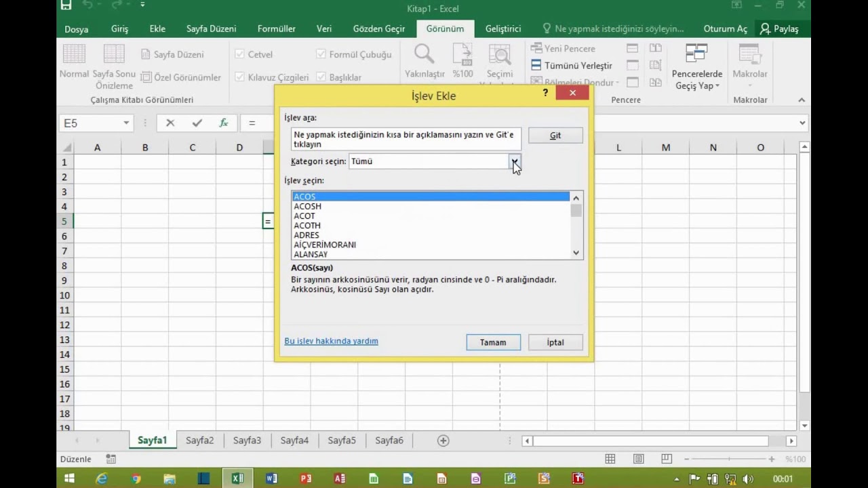Viewport: 868px width, 488px height.
Task: Click the zoom out minus icon
Action: (686, 460)
